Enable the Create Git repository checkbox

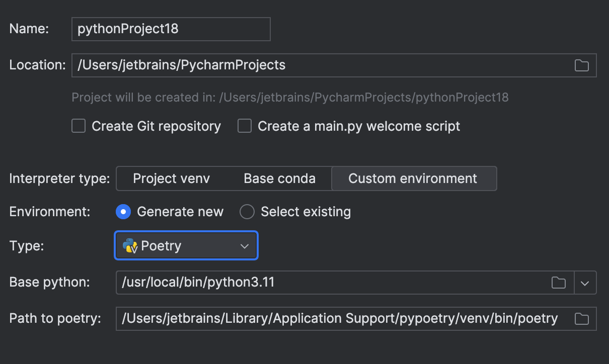coord(78,126)
